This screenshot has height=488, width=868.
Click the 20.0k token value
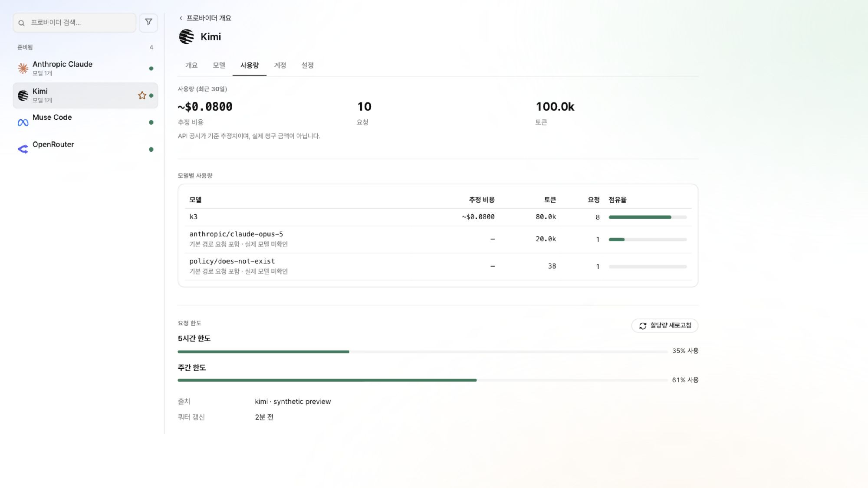tap(546, 239)
